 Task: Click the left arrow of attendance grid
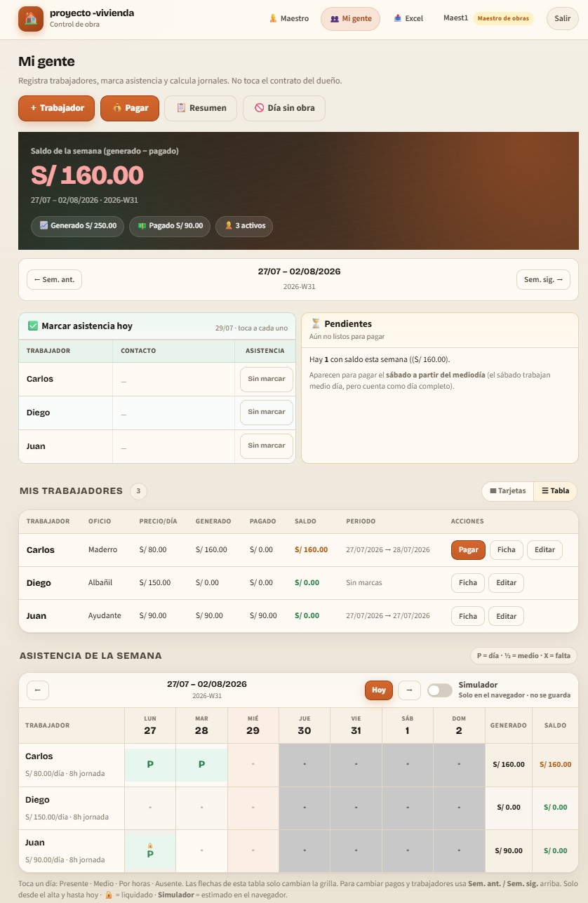(x=38, y=690)
